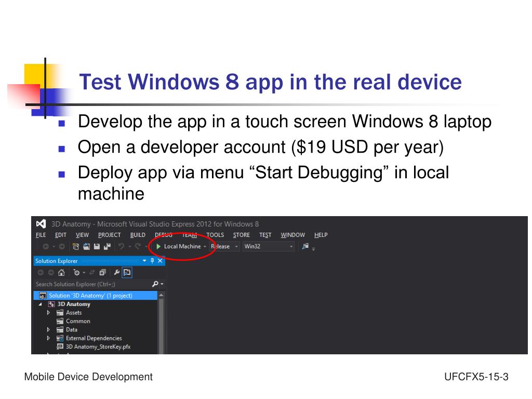532x399 pixels.
Task: Open the HELP menu
Action: coord(321,235)
